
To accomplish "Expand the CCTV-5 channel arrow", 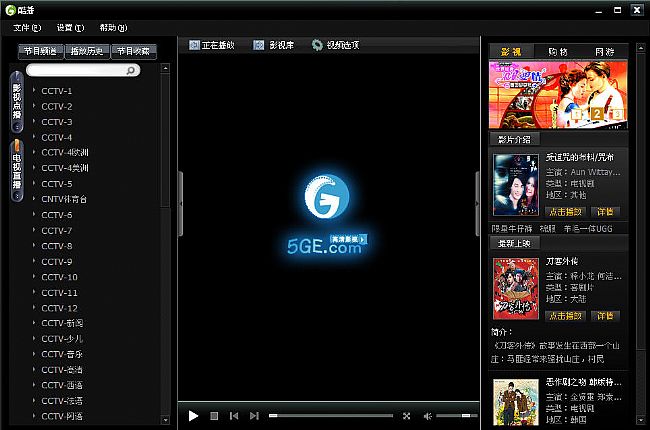I will [34, 183].
